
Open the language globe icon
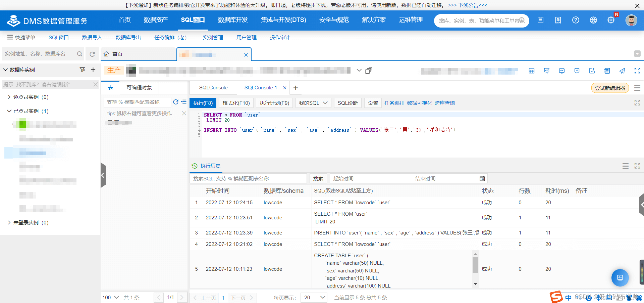pos(593,20)
